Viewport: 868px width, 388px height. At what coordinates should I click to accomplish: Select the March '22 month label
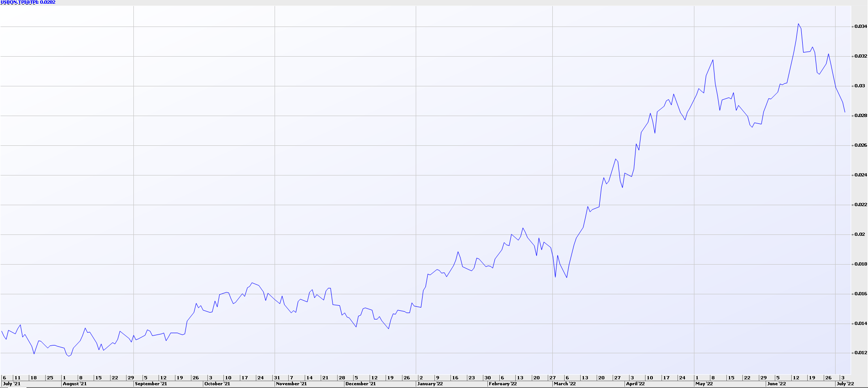pos(565,384)
